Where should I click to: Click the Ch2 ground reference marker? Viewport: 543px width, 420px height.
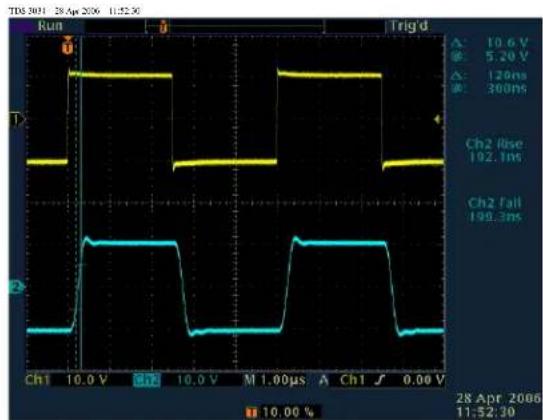pyautogui.click(x=17, y=287)
